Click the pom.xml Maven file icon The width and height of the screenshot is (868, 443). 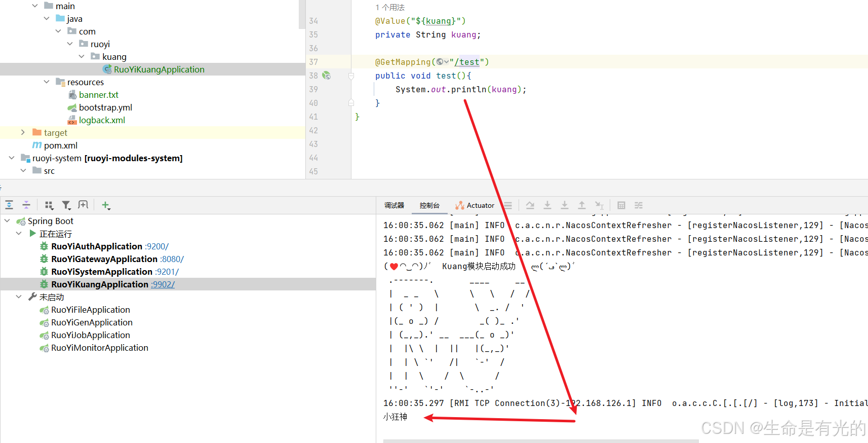tap(37, 145)
